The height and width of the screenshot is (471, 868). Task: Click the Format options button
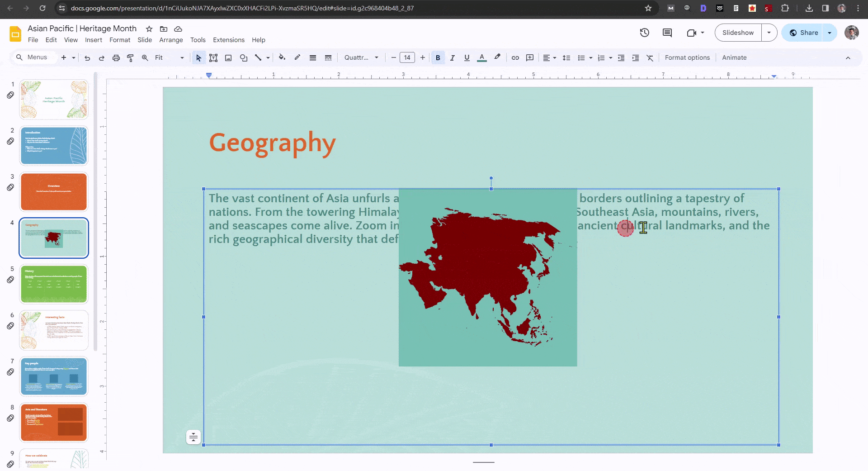[687, 57]
